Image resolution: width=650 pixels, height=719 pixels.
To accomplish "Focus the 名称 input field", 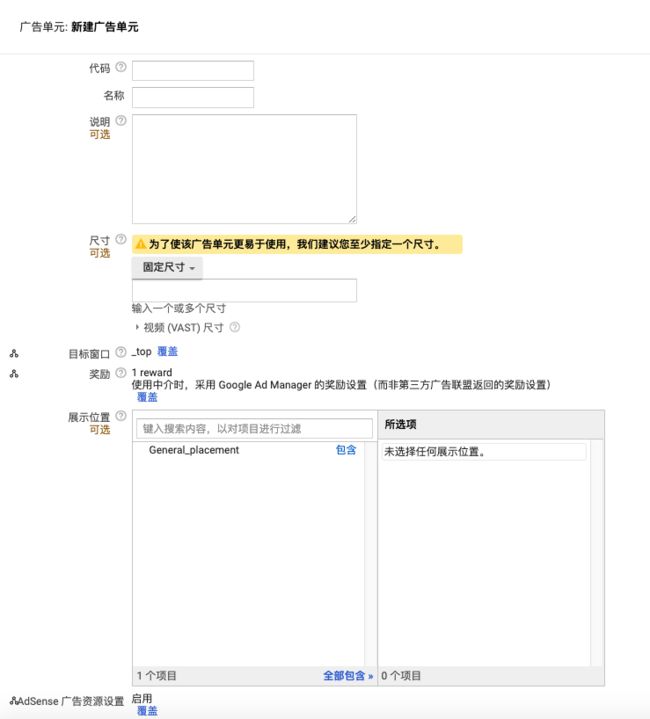I will pyautogui.click(x=193, y=97).
